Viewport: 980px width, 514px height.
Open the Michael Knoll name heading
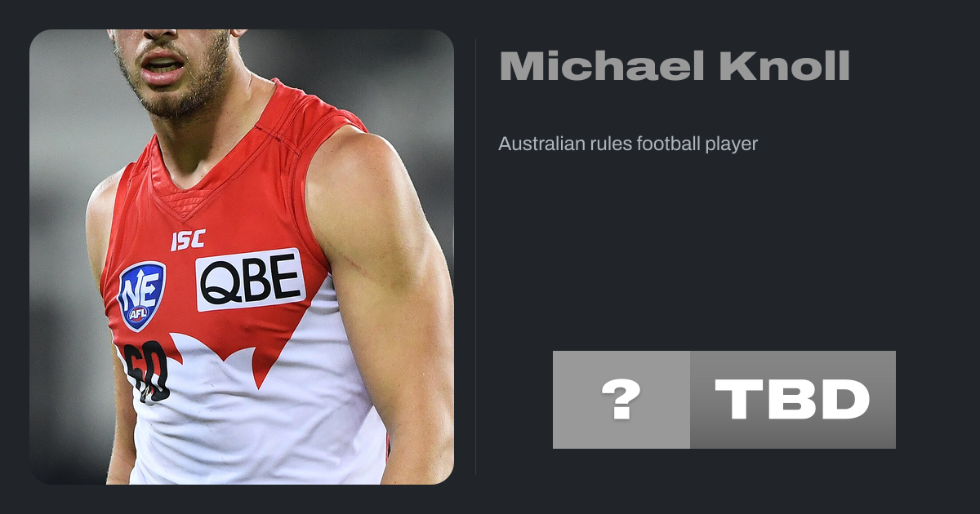(x=675, y=66)
